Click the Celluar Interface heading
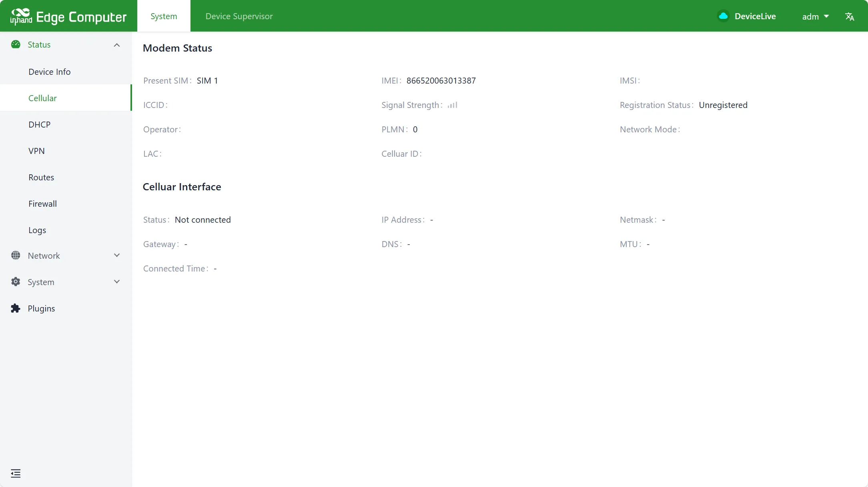Viewport: 868px width, 487px height. click(182, 187)
